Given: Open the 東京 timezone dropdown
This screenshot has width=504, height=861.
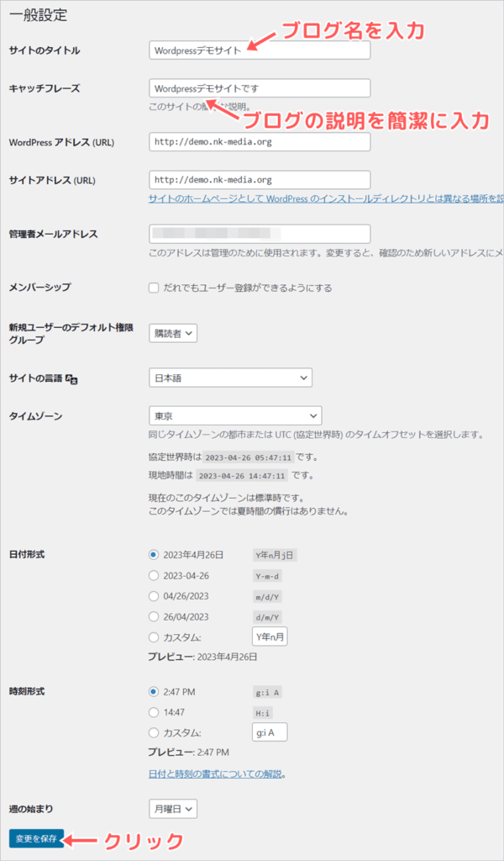Looking at the screenshot, I should [x=234, y=415].
